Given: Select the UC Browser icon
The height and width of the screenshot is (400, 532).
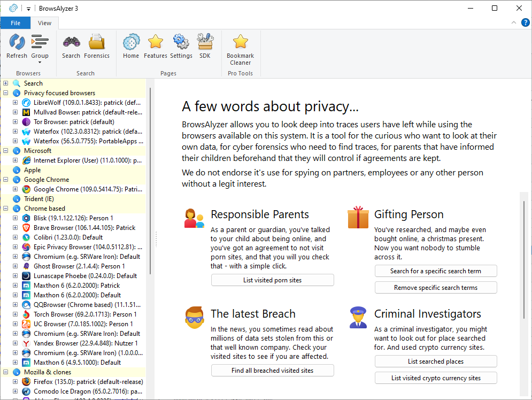Looking at the screenshot, I should (x=26, y=324).
